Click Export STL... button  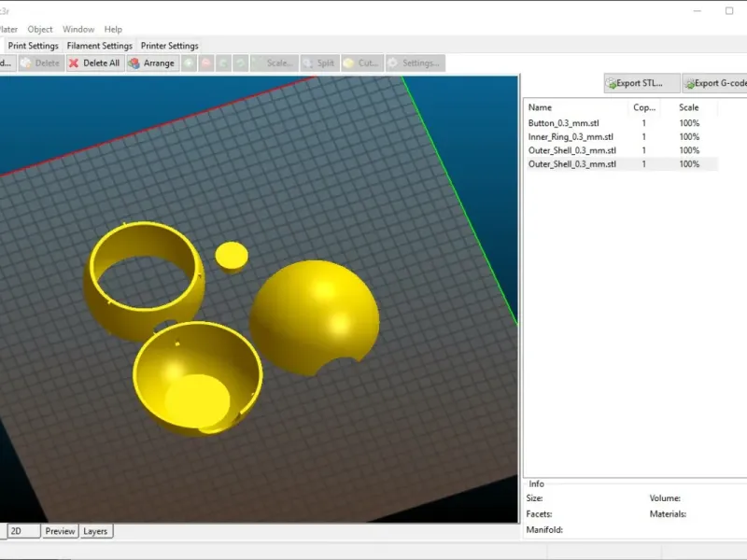[641, 83]
